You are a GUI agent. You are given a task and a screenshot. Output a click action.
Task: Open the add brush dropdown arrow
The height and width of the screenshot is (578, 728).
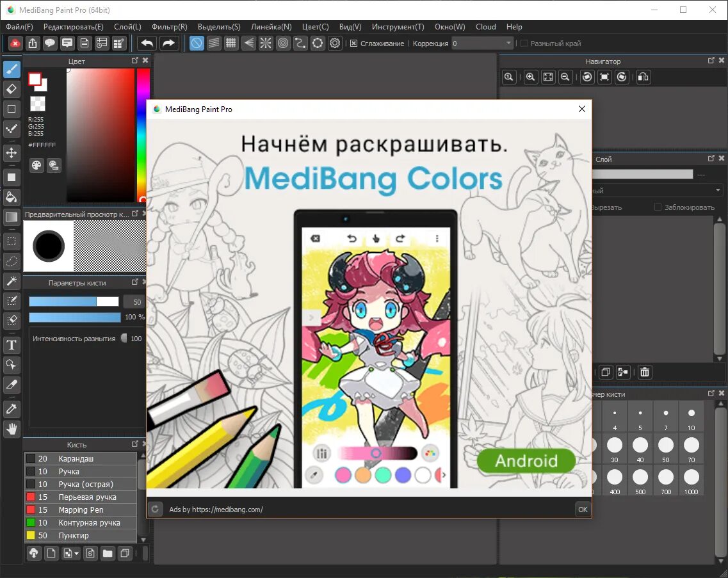tap(77, 554)
